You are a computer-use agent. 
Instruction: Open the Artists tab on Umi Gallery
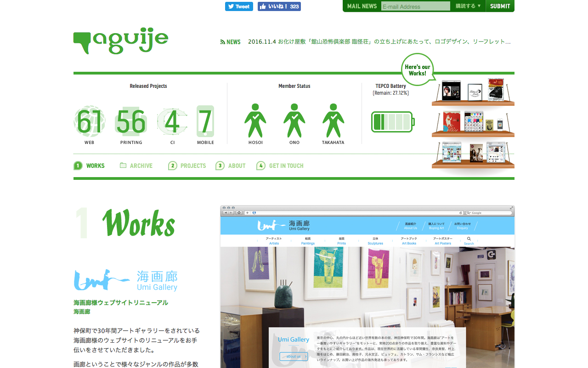274,240
